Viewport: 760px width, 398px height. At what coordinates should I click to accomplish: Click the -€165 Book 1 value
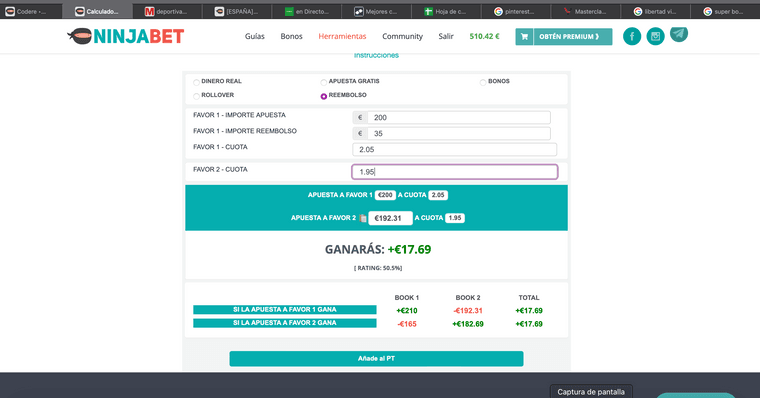(407, 324)
